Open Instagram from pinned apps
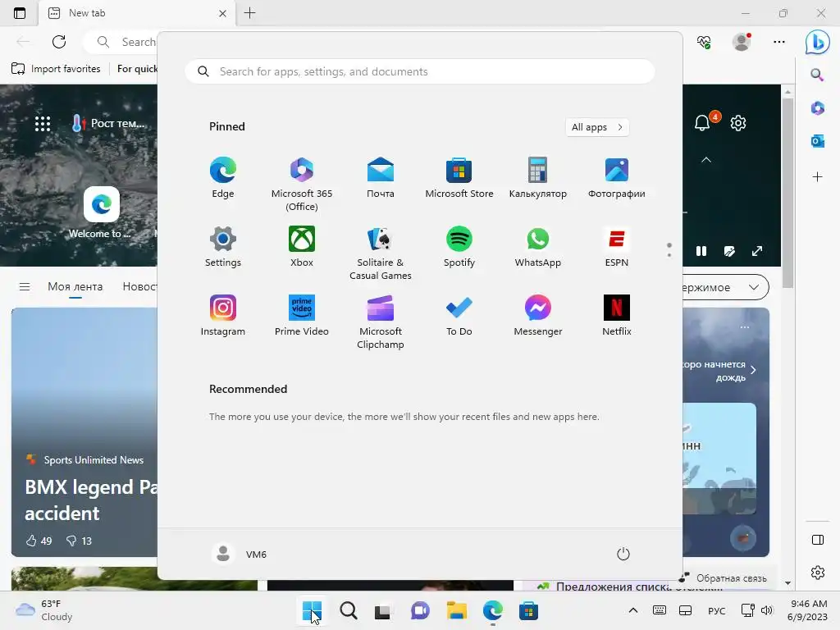The image size is (840, 630). pos(223,316)
